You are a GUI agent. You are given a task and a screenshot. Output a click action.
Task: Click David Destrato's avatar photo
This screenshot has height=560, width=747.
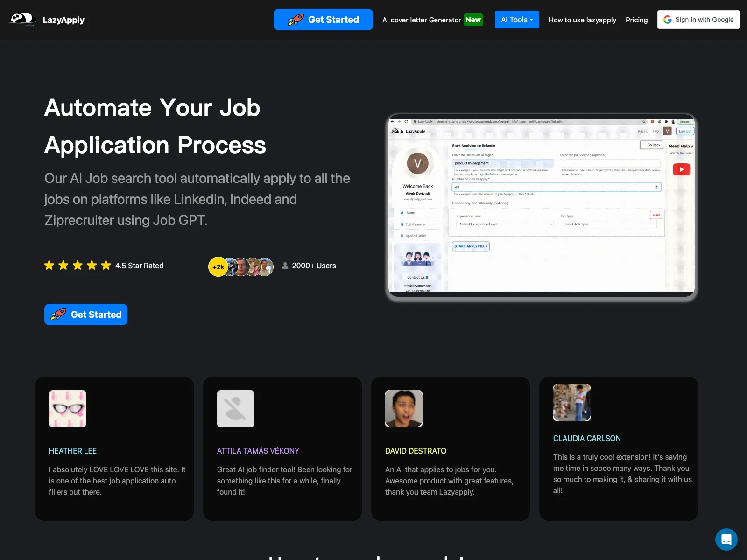[404, 408]
